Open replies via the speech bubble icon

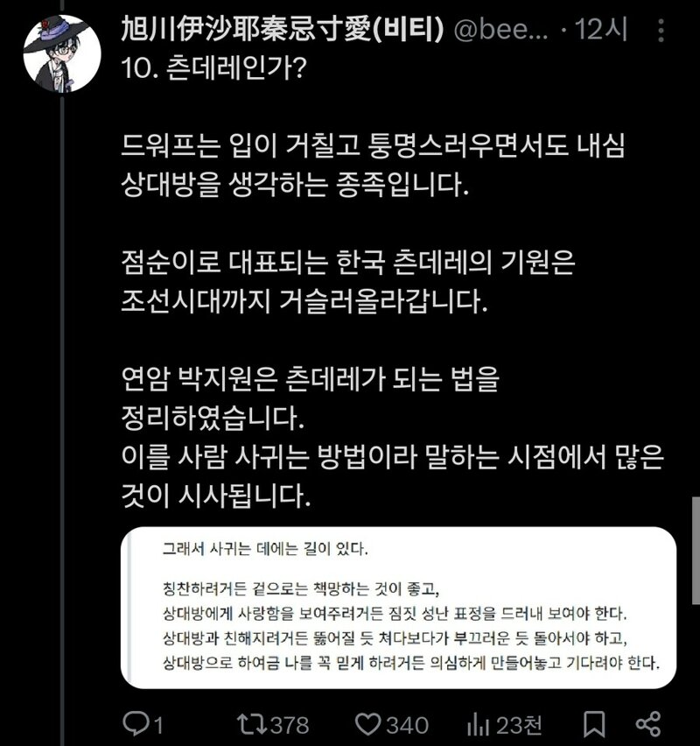click(x=136, y=723)
